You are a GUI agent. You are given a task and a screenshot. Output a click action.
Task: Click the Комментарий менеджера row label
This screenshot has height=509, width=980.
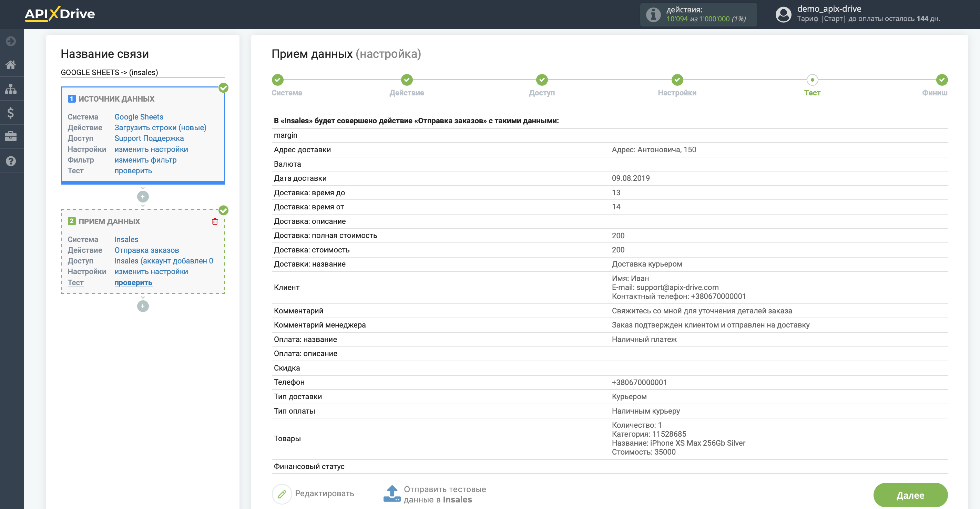(x=319, y=325)
